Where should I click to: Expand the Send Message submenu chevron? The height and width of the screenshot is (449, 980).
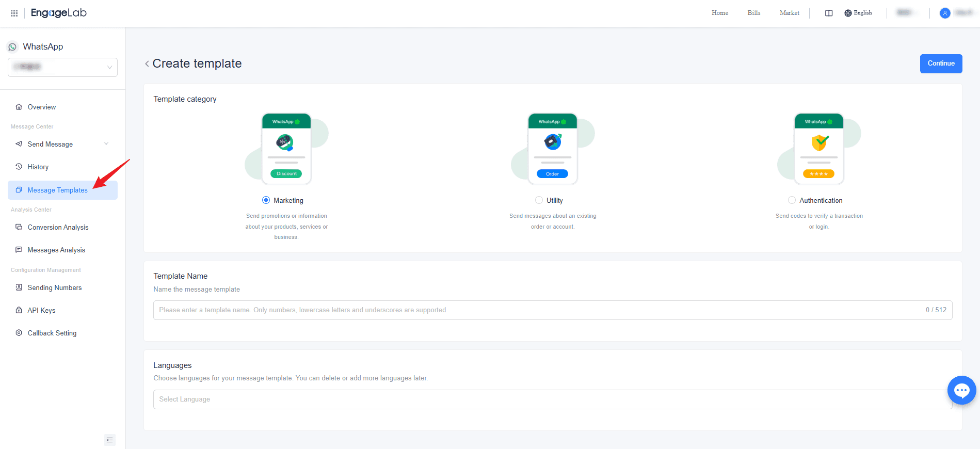(106, 144)
